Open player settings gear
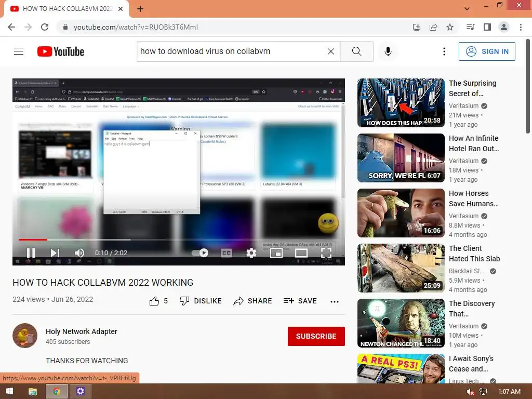532x399 pixels. click(x=251, y=253)
